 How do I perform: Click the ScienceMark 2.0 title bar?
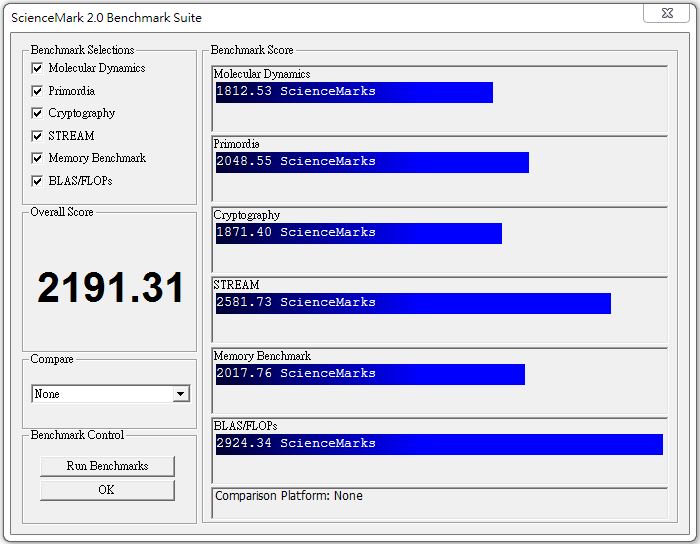click(x=300, y=17)
